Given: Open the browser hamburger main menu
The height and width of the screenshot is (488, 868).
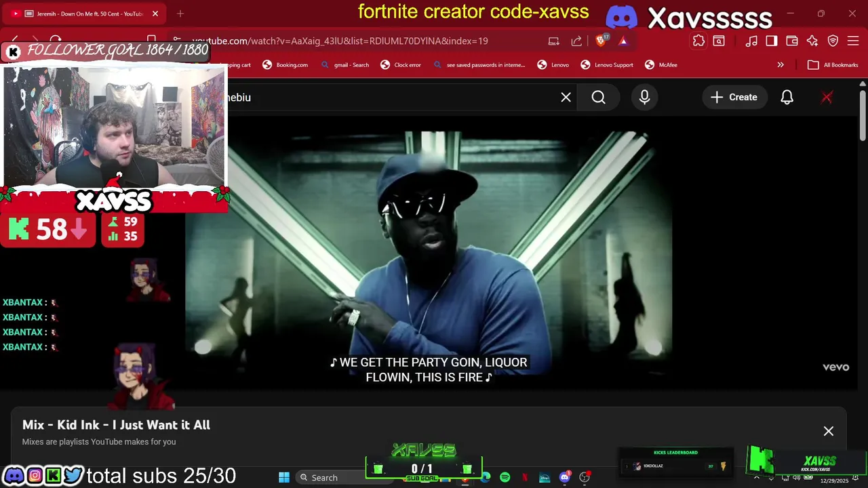Looking at the screenshot, I should point(854,41).
